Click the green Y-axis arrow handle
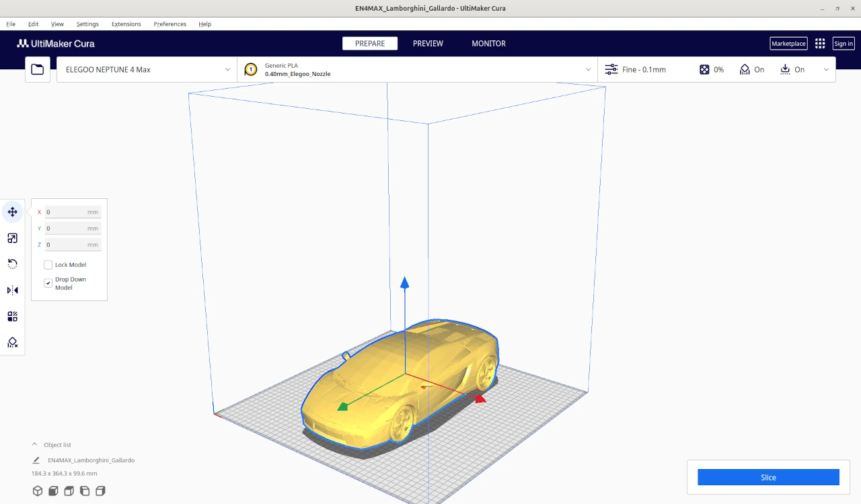The image size is (861, 504). point(343,406)
